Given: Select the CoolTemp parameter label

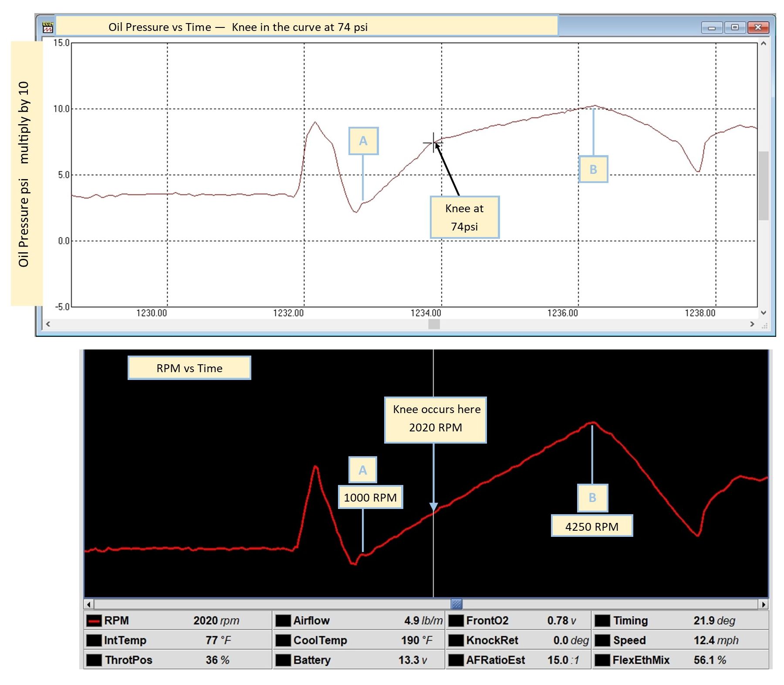Looking at the screenshot, I should pos(320,640).
